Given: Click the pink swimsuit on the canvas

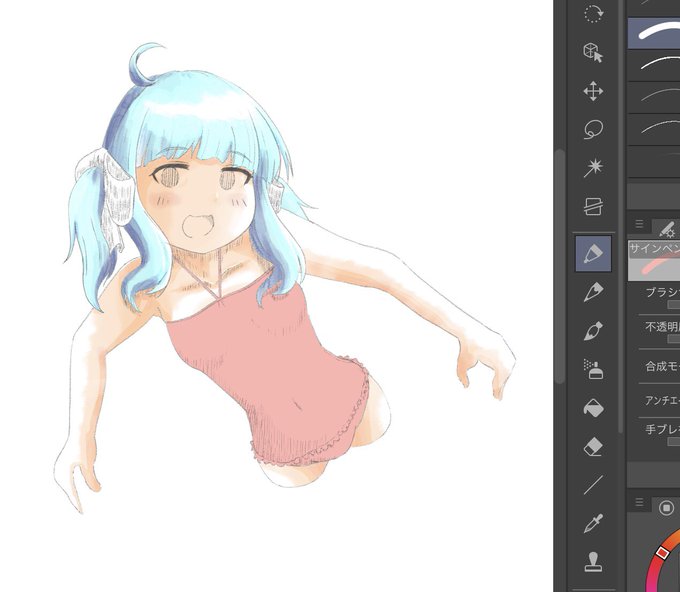Looking at the screenshot, I should [269, 369].
